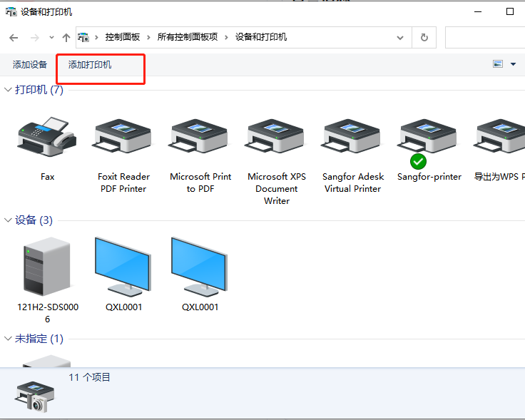Screen dimensions: 525x420
Task: Collapse the 设备 (3) group
Action: coord(8,220)
